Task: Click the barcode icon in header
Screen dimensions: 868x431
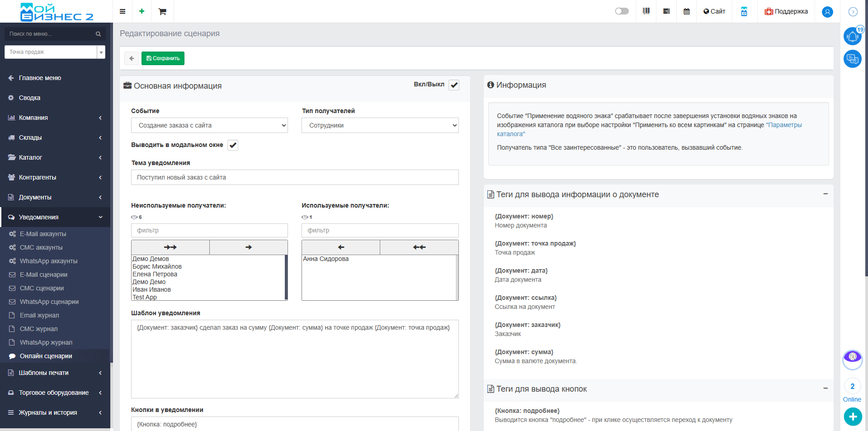Action: (x=646, y=11)
